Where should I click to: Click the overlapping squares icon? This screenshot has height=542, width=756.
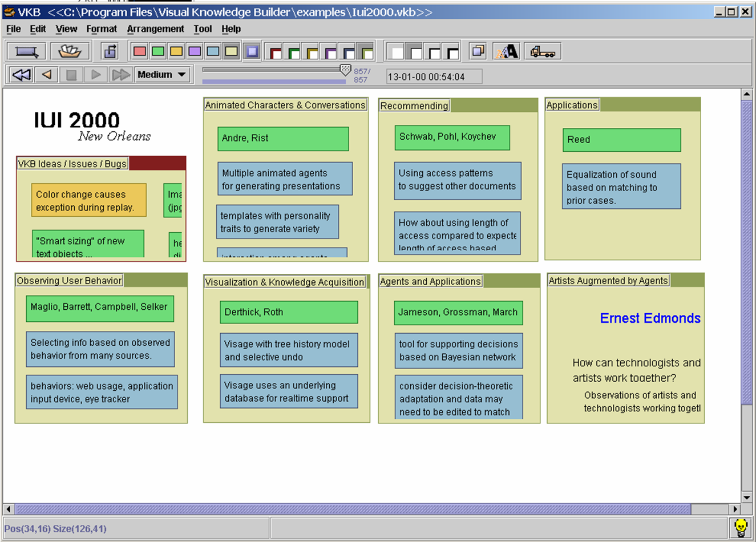tap(478, 51)
